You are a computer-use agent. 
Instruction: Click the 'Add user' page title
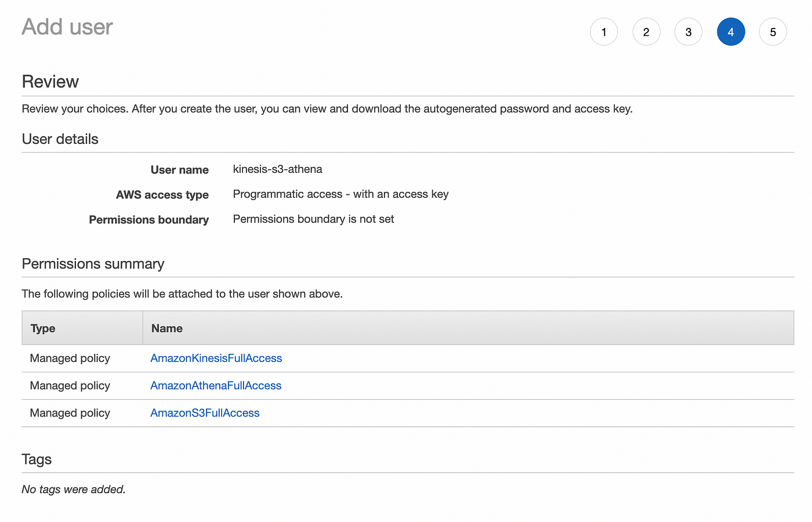[67, 27]
